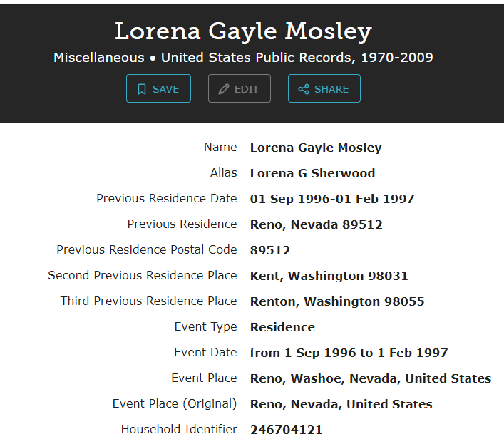
Task: Click the bookmark icon on Save
Action: (142, 89)
